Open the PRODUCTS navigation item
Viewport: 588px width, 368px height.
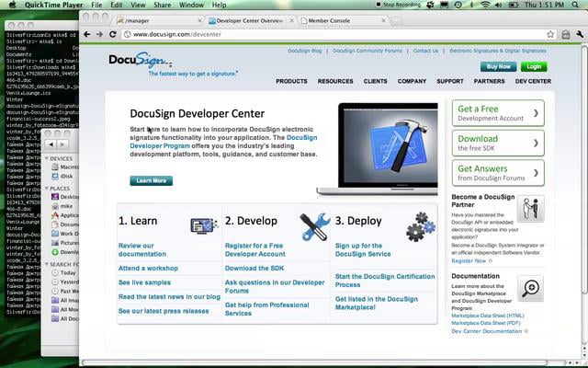pos(291,81)
